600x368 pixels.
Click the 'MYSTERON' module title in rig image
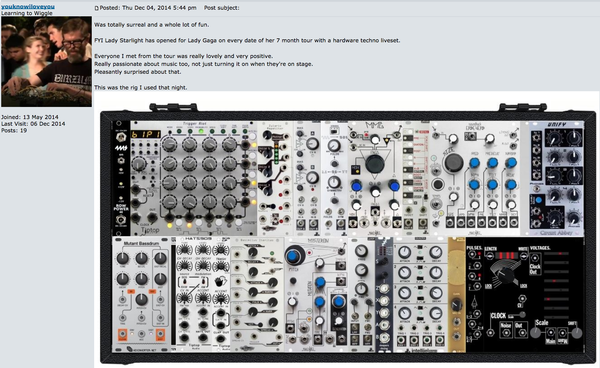[318, 241]
